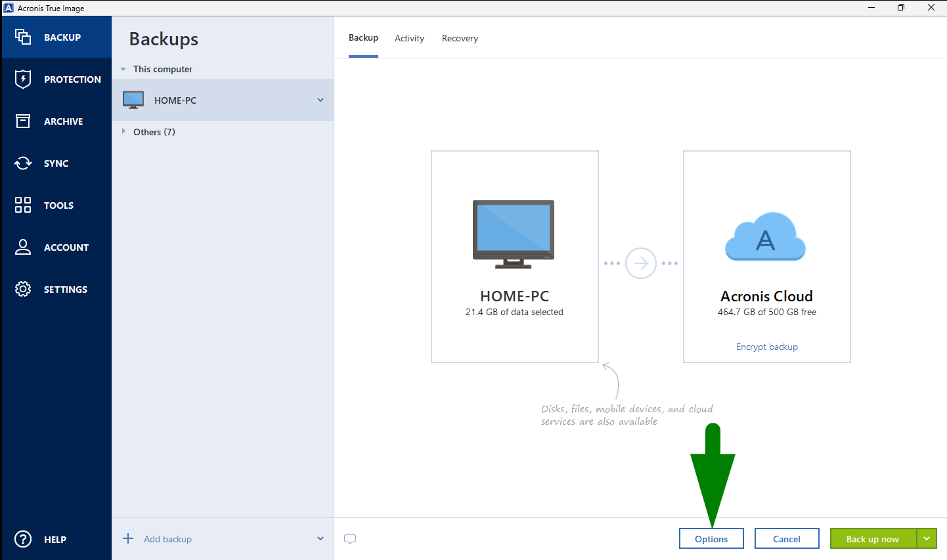947x560 pixels.
Task: Open backup Options
Action: pyautogui.click(x=711, y=538)
